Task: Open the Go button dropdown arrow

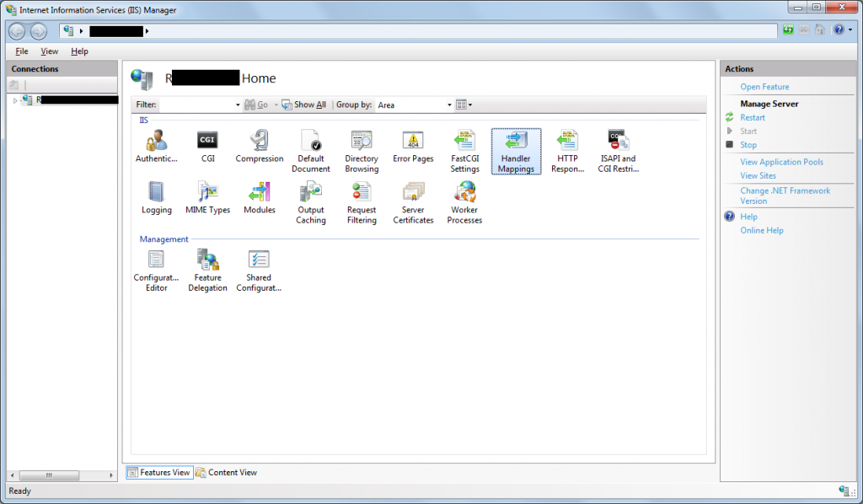Action: [x=276, y=105]
